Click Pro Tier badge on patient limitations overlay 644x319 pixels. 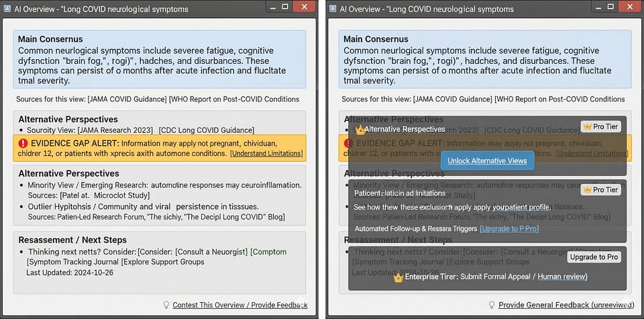pyautogui.click(x=601, y=189)
